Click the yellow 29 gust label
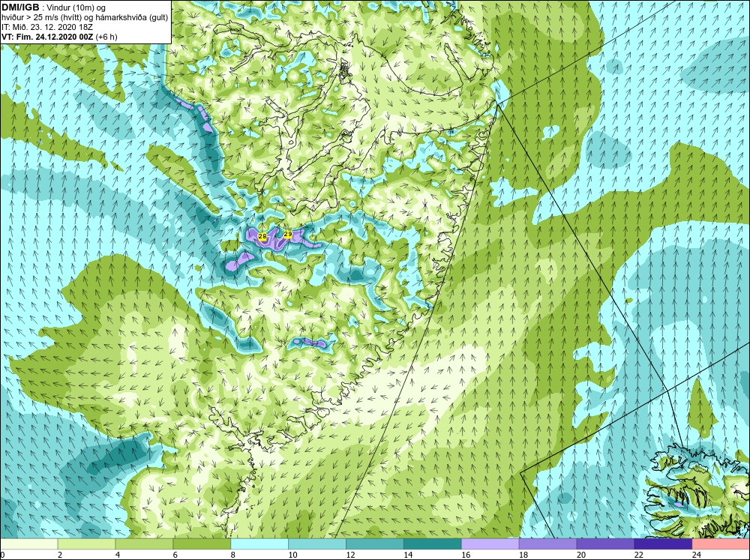 (287, 234)
